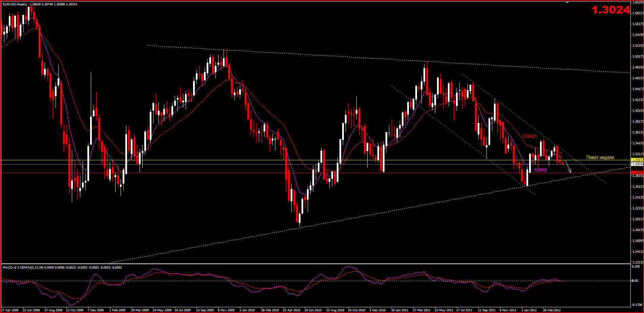Click the '6 Nov 2011' date label
The image size is (644, 313).
pyautogui.click(x=508, y=310)
